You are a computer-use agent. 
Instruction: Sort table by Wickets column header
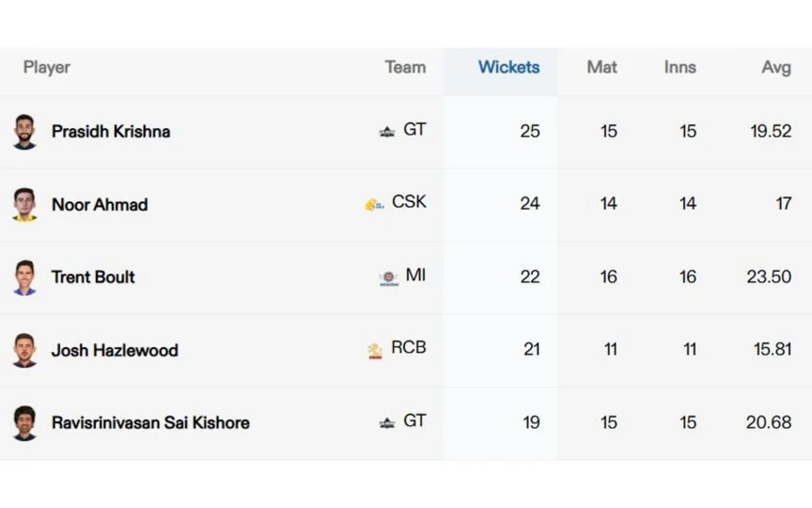click(508, 68)
